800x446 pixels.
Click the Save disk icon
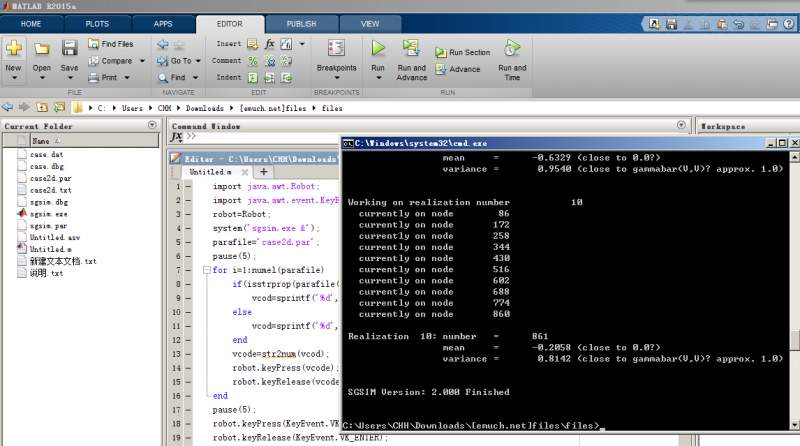69,49
